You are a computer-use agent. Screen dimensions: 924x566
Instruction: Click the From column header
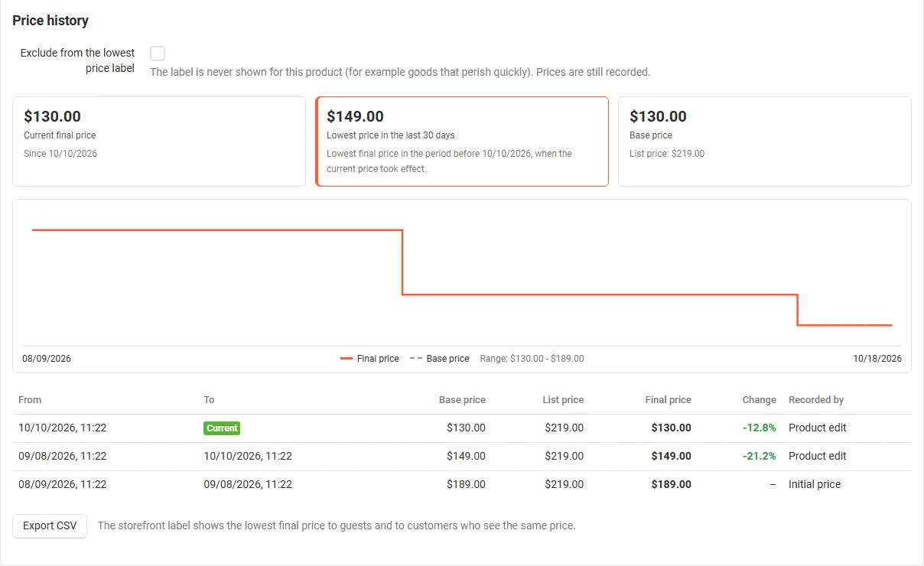coord(30,400)
